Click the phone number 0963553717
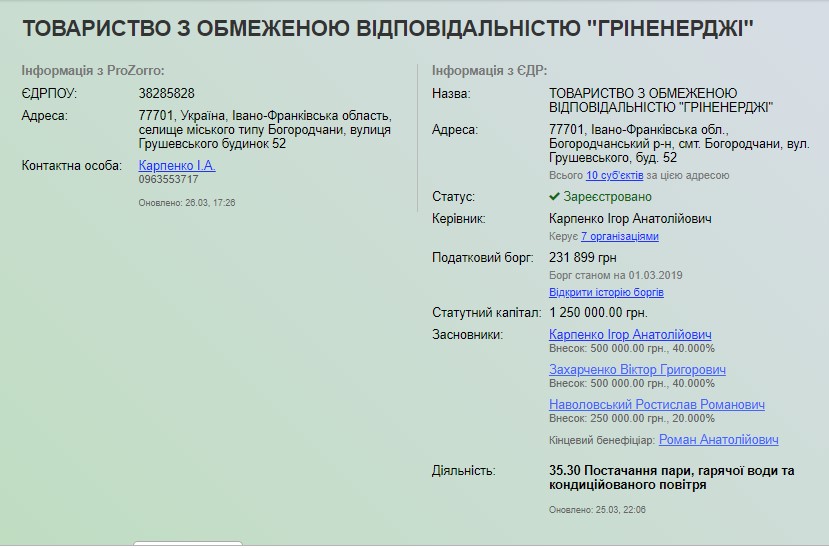Image resolution: width=829 pixels, height=548 pixels. tap(168, 180)
